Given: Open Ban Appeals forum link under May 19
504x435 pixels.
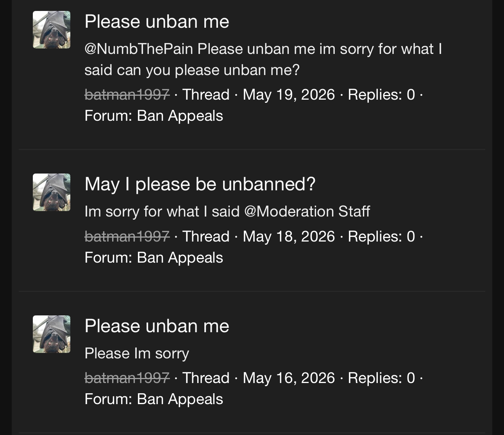Looking at the screenshot, I should coord(180,116).
